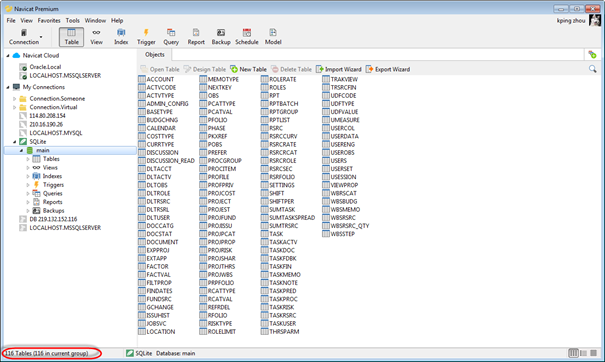Expand the Views node arrow
This screenshot has width=605, height=362.
coord(28,167)
